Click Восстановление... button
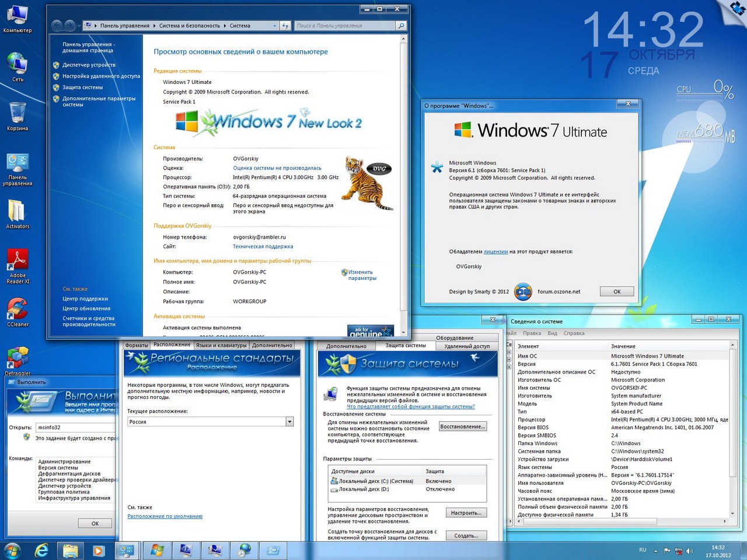This screenshot has height=560, width=747. tap(462, 426)
